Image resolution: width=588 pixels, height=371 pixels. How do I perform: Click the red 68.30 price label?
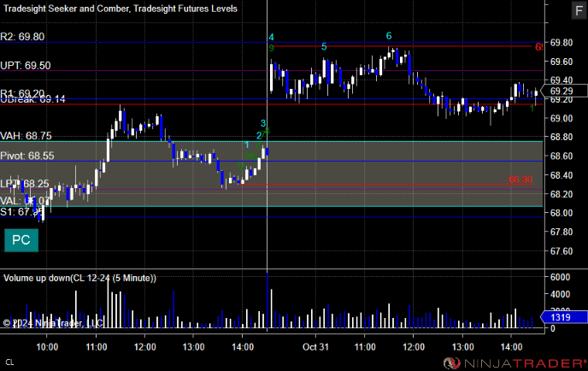520,180
